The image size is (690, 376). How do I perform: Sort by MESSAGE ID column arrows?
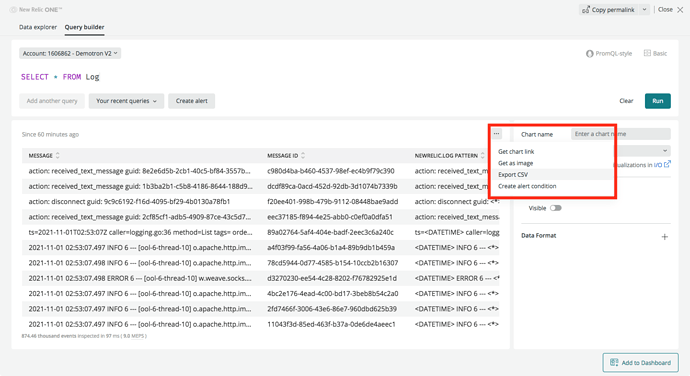coord(303,155)
